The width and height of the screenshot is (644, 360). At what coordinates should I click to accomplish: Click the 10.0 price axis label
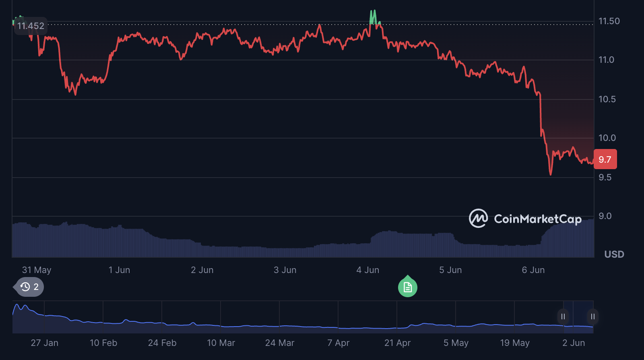[x=607, y=138]
